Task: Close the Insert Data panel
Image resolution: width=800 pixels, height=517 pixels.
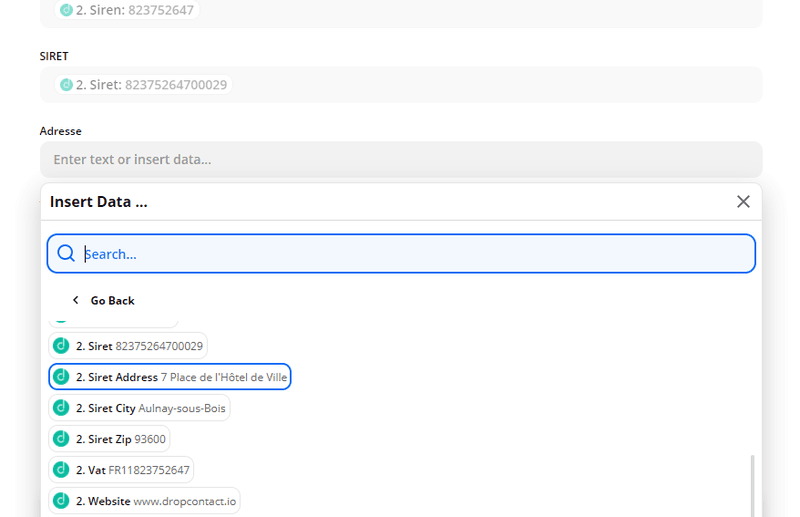Action: (743, 202)
